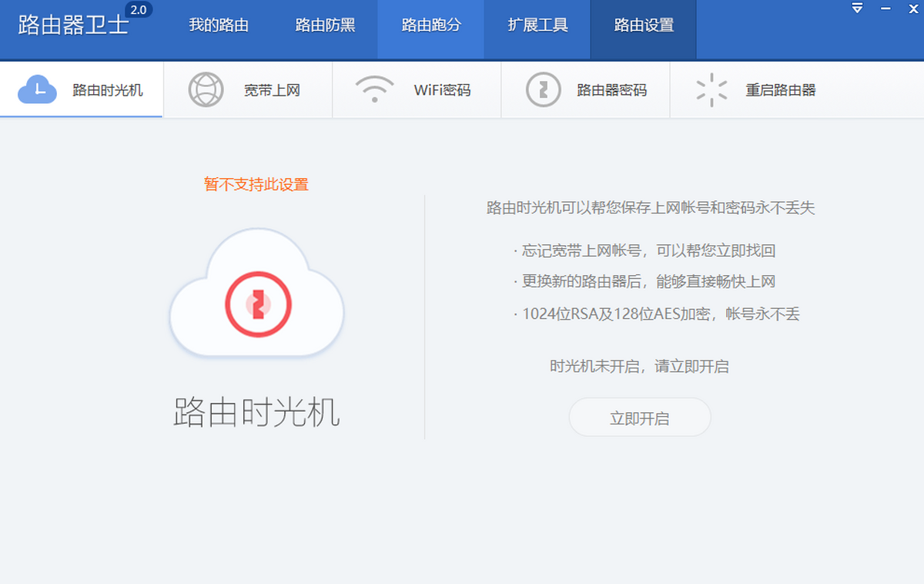Select the 路由设置 tab
The width and height of the screenshot is (924, 584).
coord(644,25)
